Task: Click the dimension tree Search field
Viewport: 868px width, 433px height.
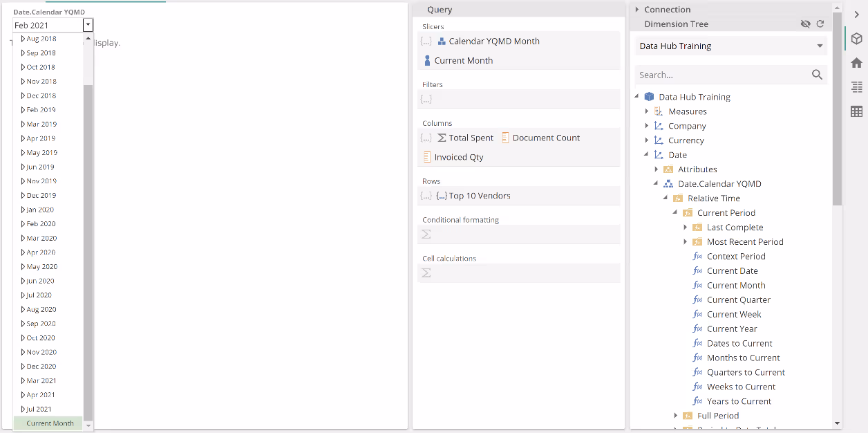Action: click(721, 75)
